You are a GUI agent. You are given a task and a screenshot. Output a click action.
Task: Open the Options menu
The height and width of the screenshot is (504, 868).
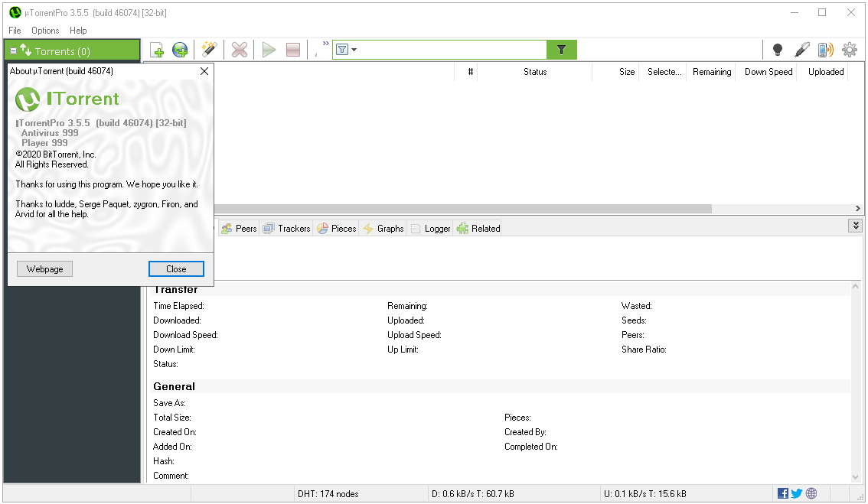tap(45, 31)
